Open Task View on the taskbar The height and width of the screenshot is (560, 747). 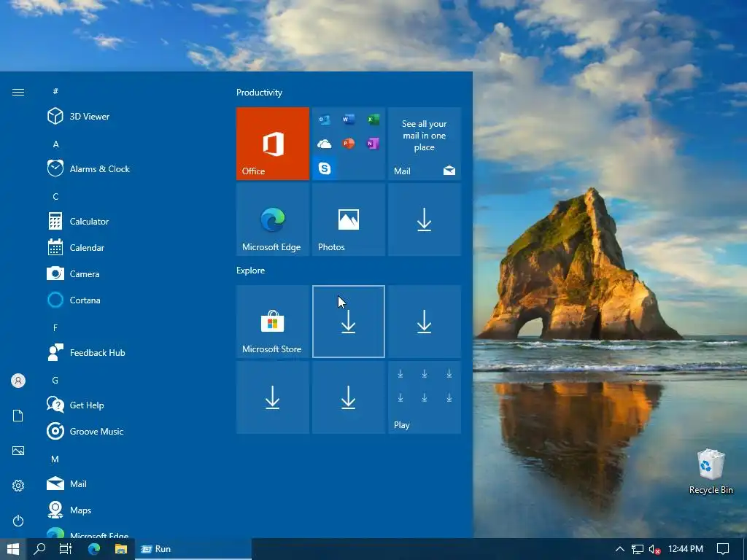click(x=66, y=549)
